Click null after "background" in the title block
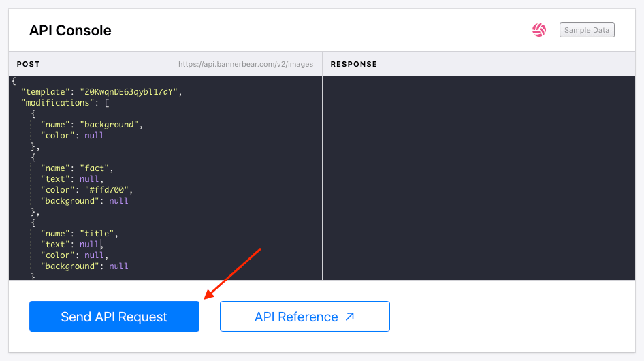 [118, 266]
